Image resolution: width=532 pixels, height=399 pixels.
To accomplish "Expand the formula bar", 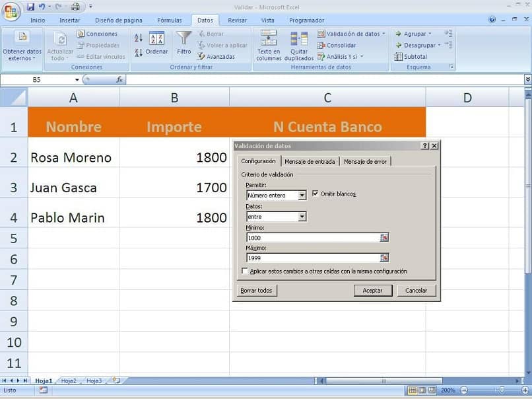I will pos(528,79).
